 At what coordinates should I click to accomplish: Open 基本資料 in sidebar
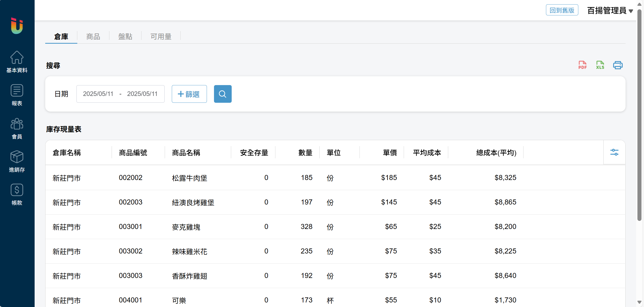pos(17,62)
